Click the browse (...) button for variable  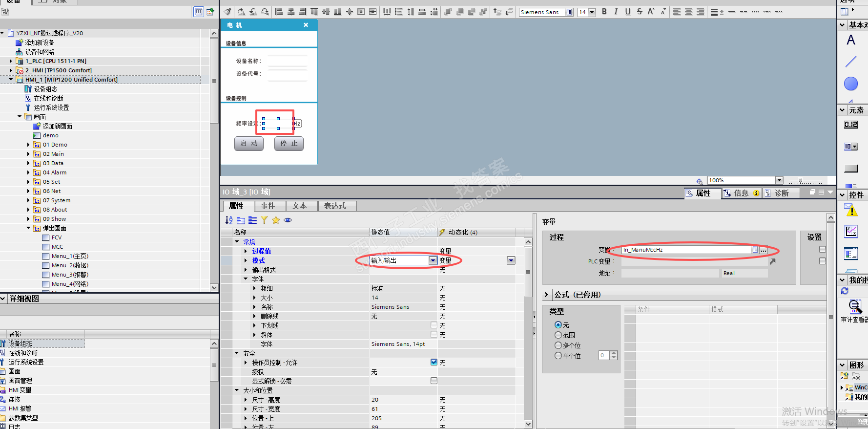pos(764,250)
